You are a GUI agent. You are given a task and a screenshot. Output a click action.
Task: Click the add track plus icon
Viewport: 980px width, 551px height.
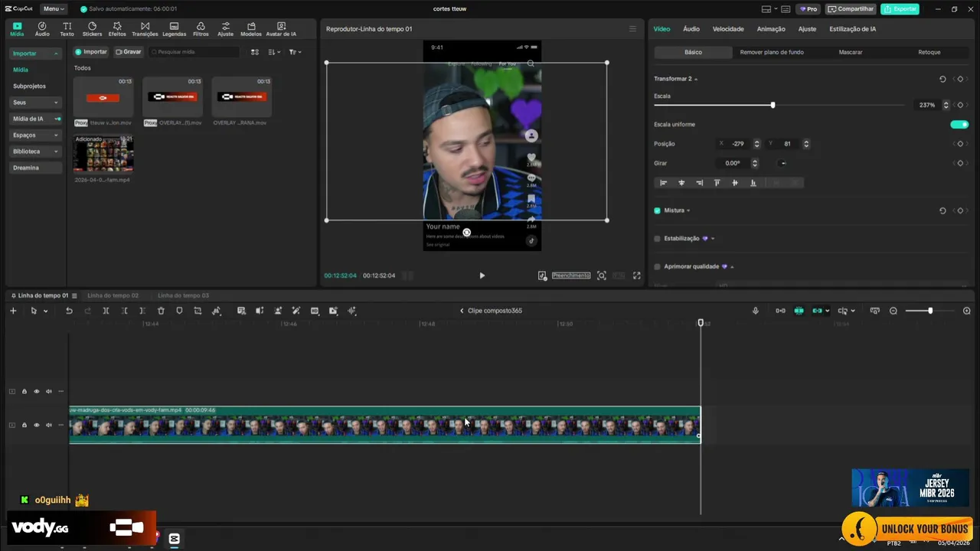pyautogui.click(x=13, y=311)
